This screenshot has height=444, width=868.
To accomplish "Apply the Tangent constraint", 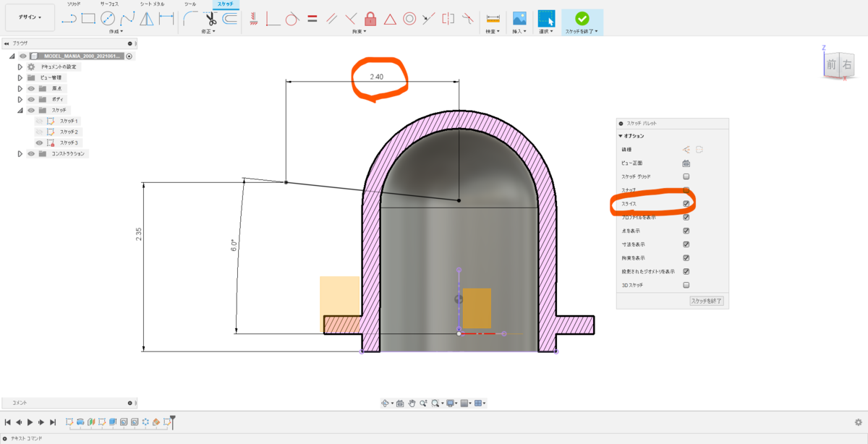I will pyautogui.click(x=292, y=19).
